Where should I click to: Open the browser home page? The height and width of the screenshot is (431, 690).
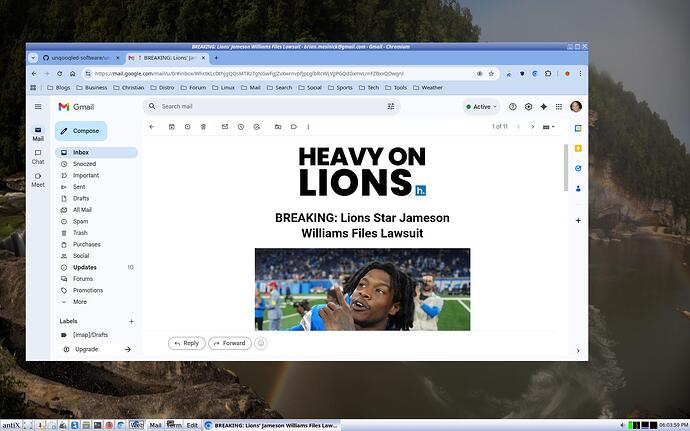pyautogui.click(x=73, y=74)
